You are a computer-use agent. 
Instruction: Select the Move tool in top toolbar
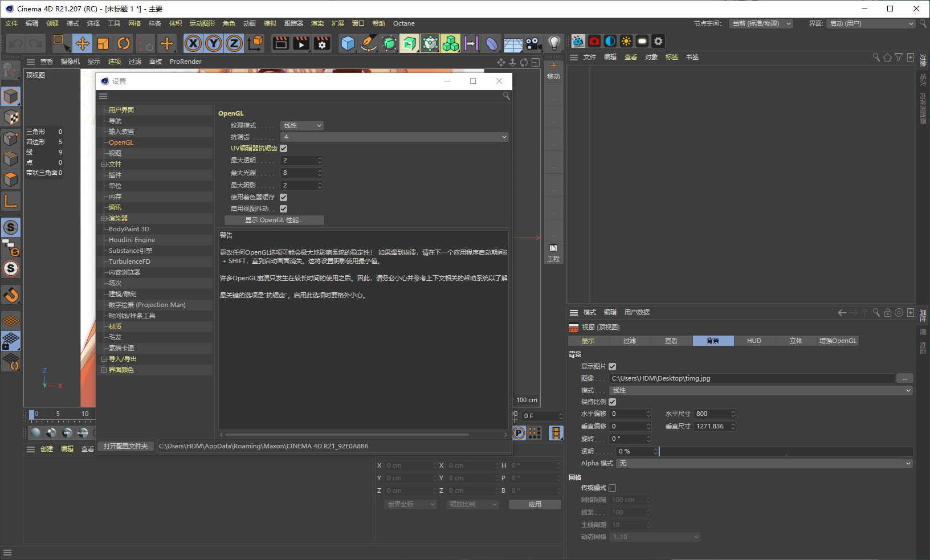83,43
